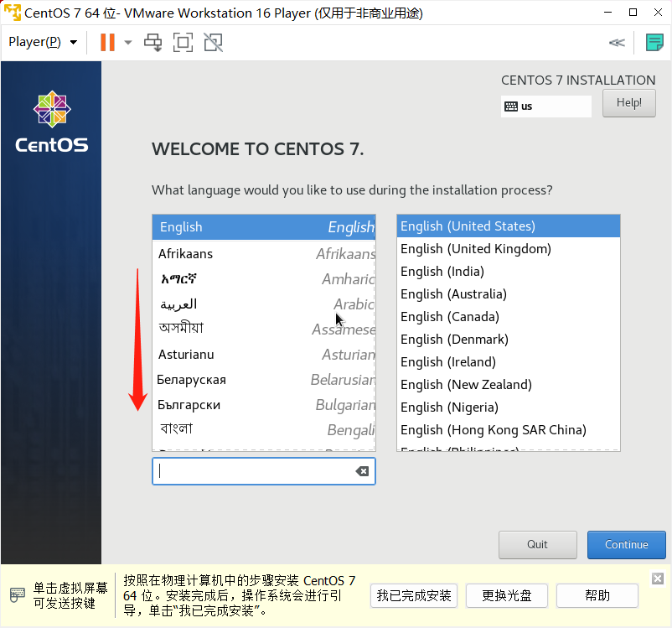
Task: Minimize the VMware Player window
Action: 607,13
